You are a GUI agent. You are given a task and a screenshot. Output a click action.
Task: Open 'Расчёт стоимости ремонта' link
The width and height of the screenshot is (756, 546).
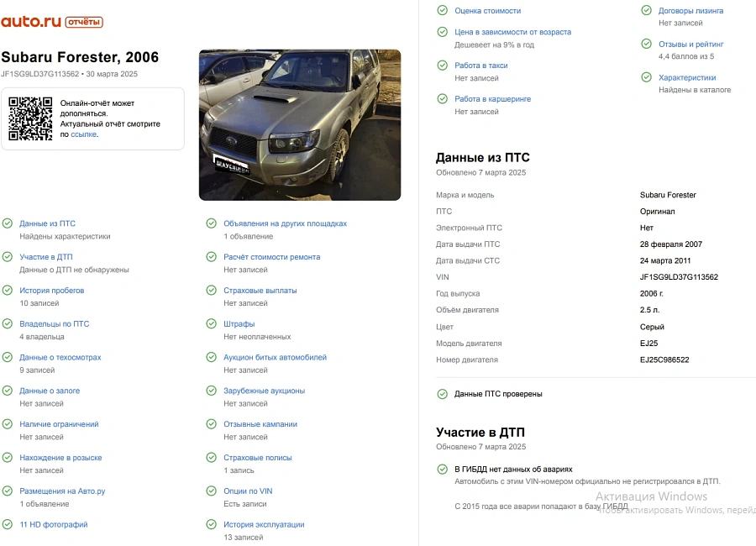(x=272, y=257)
